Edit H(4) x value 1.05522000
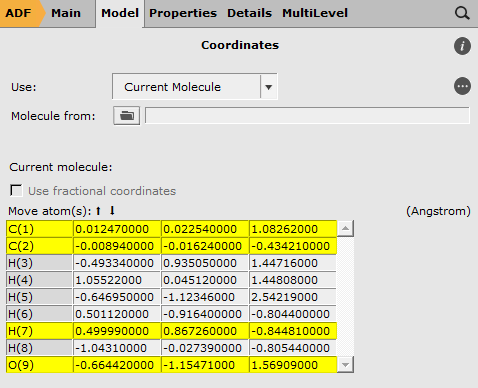478x388 pixels. point(117,280)
